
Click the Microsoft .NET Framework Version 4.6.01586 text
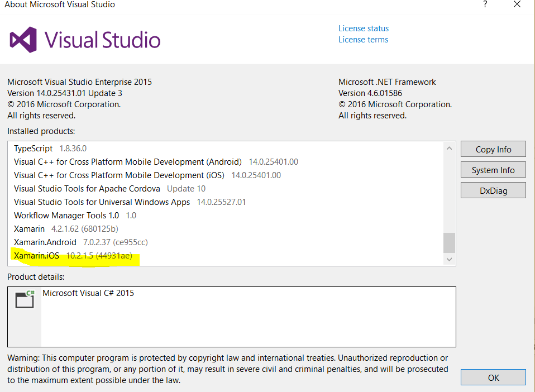click(x=387, y=87)
